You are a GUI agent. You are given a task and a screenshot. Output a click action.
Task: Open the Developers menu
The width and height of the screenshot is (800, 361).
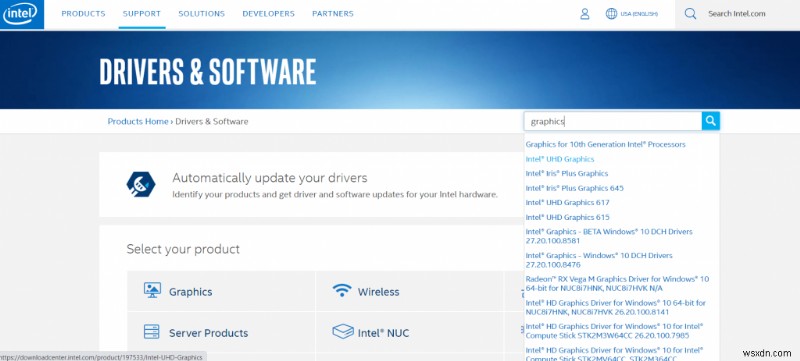pos(268,14)
